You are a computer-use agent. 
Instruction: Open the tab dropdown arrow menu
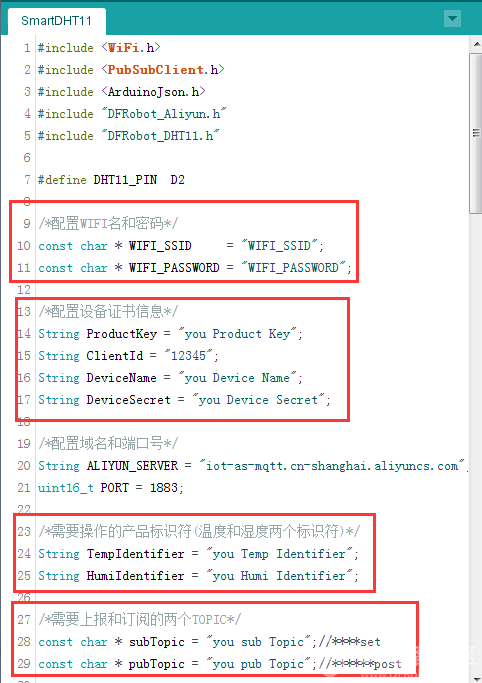click(x=452, y=19)
